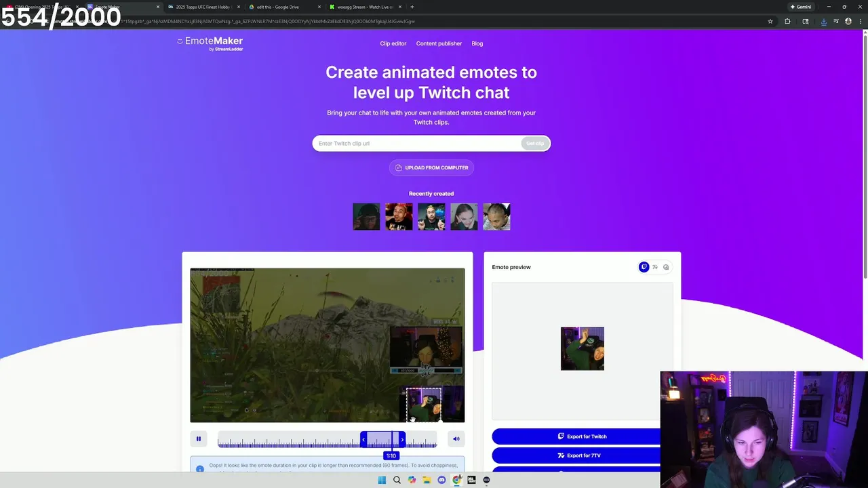Switch preview to third platform icon
The width and height of the screenshot is (868, 488).
click(x=666, y=267)
